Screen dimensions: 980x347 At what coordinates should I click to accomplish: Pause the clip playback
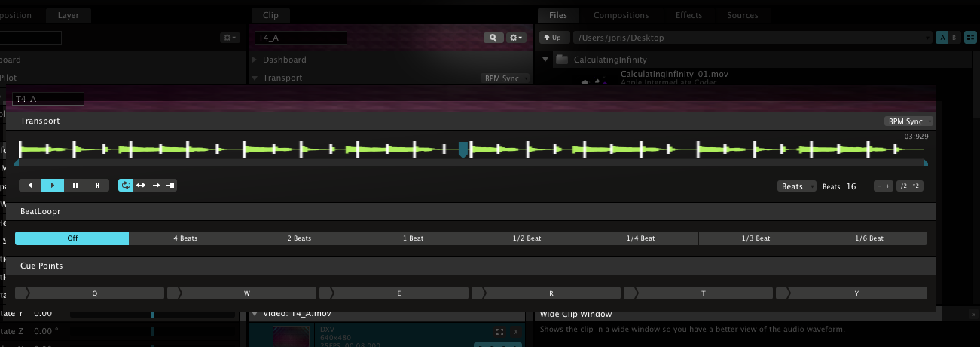[x=75, y=185]
